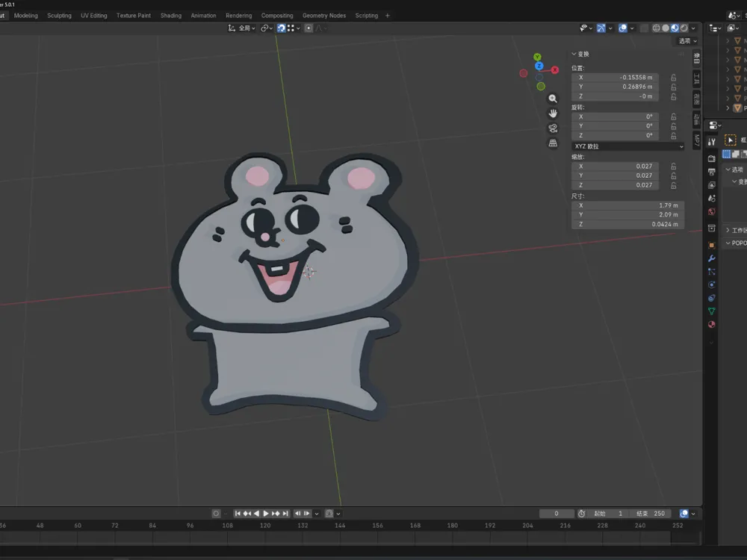The width and height of the screenshot is (747, 560).
Task: Expand the 工作区 panel
Action: pyautogui.click(x=736, y=230)
